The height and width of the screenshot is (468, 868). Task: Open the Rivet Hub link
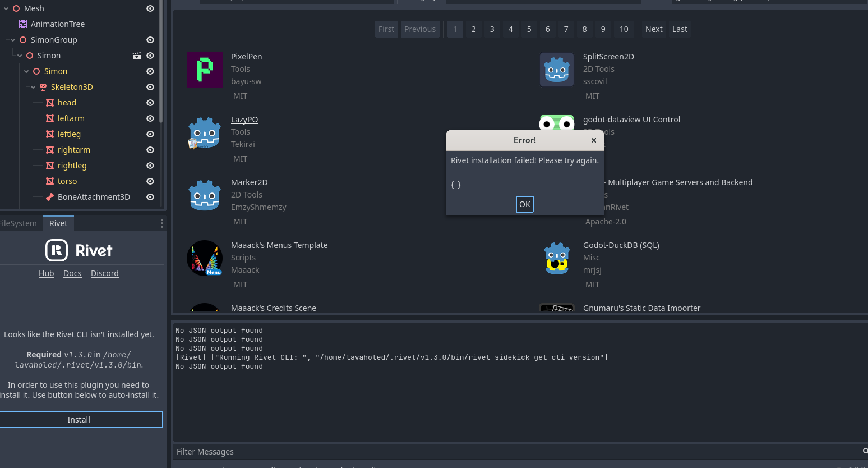tap(47, 273)
